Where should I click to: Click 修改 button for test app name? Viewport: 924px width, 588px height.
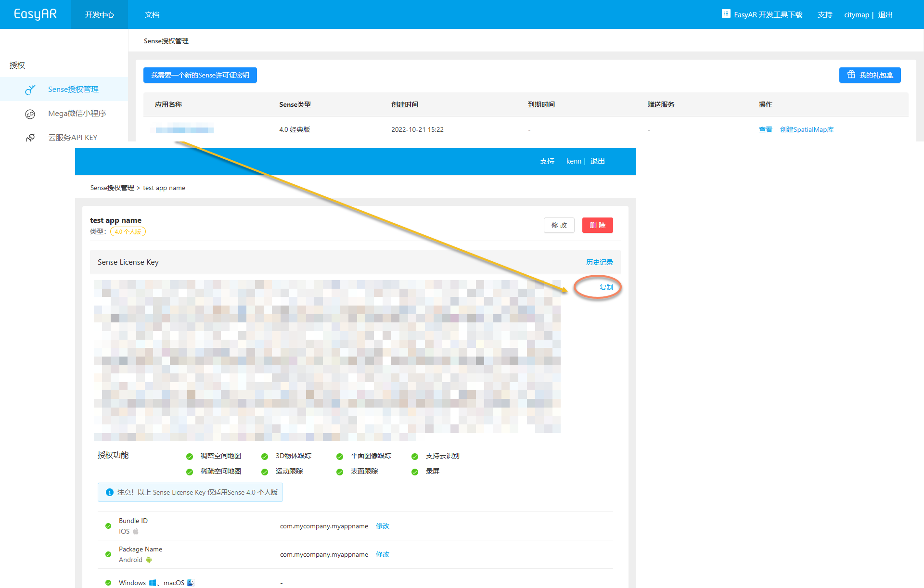pyautogui.click(x=559, y=225)
